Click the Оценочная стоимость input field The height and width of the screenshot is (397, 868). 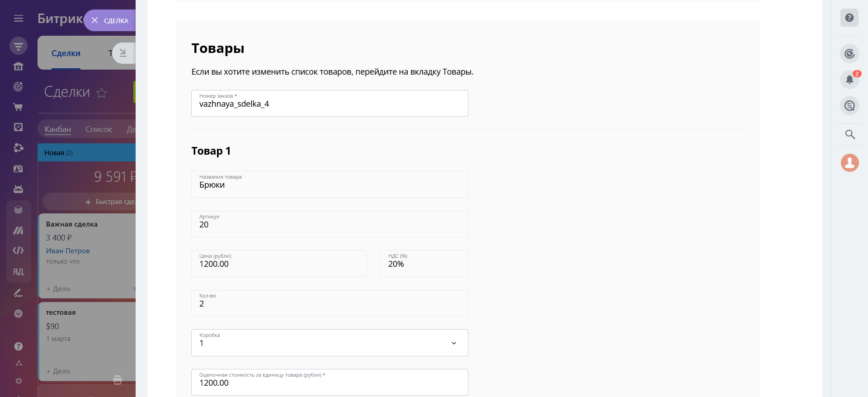pos(330,383)
